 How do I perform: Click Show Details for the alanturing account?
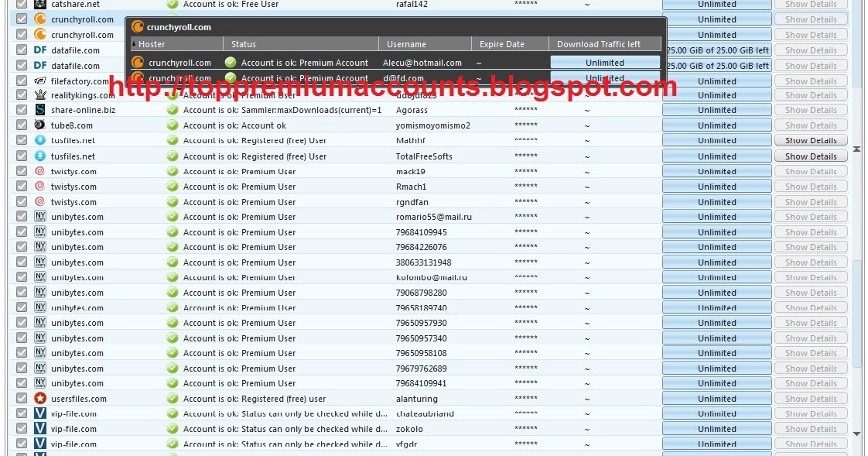pyautogui.click(x=811, y=398)
